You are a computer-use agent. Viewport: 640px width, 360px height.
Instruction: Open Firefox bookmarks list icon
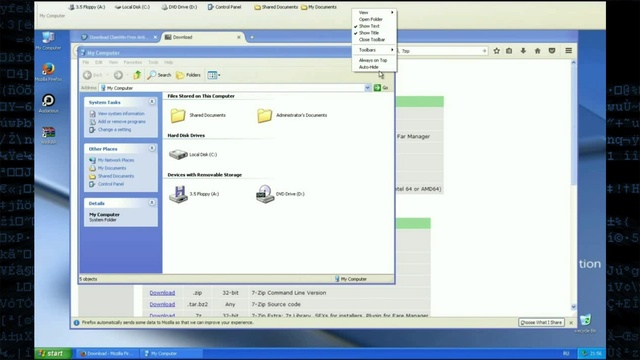(x=509, y=51)
